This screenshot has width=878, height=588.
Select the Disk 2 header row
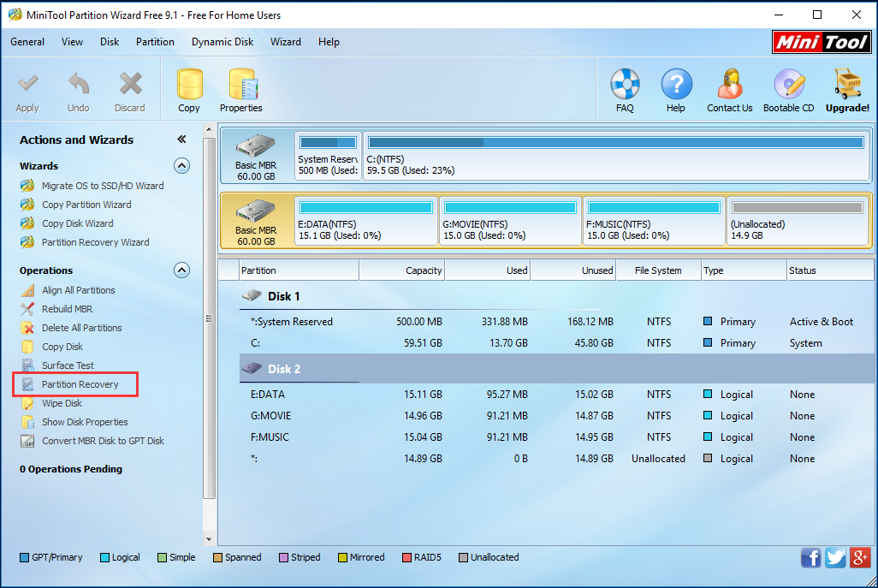click(556, 369)
